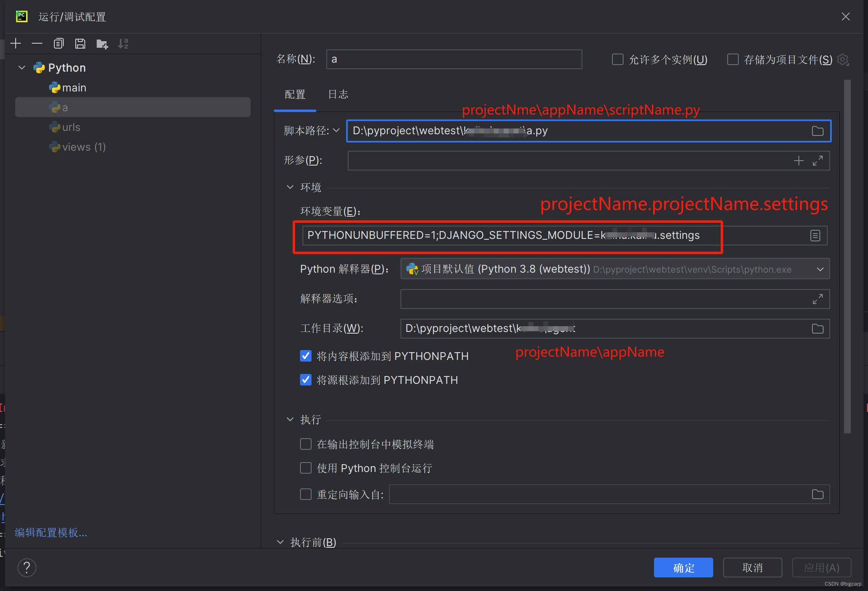Sort configurations alphabetically icon
Image resolution: width=868 pixels, height=591 pixels.
click(x=123, y=43)
